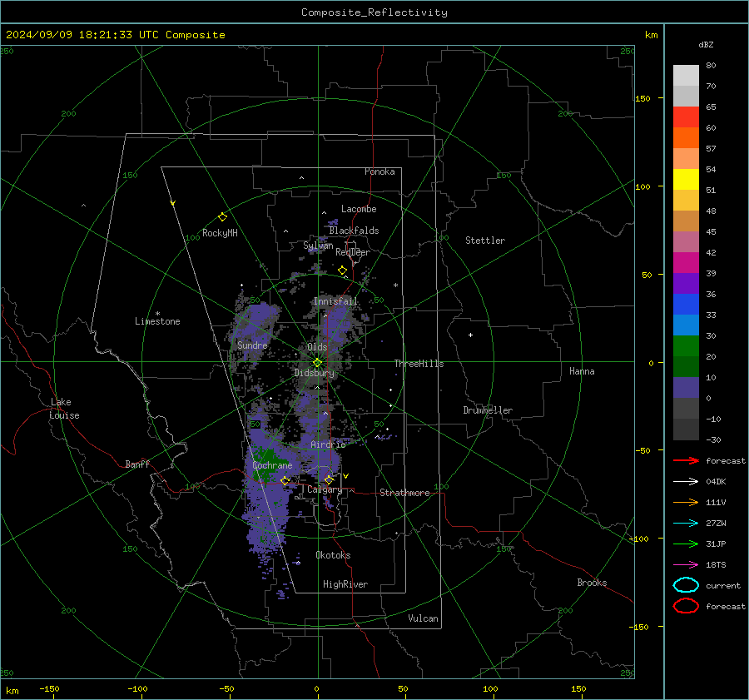The width and height of the screenshot is (749, 700).
Task: Click asterisk marker east of Innisfail
Action: tap(395, 285)
